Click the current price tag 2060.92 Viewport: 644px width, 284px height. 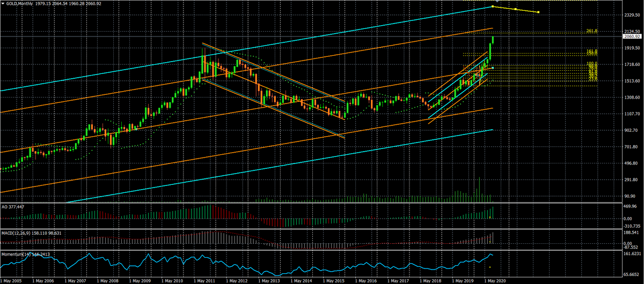(x=632, y=37)
